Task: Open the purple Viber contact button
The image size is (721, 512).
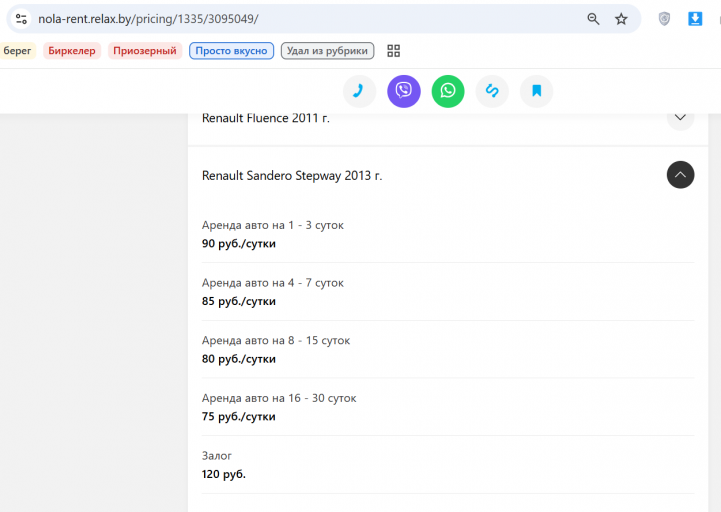Action: coord(404,91)
